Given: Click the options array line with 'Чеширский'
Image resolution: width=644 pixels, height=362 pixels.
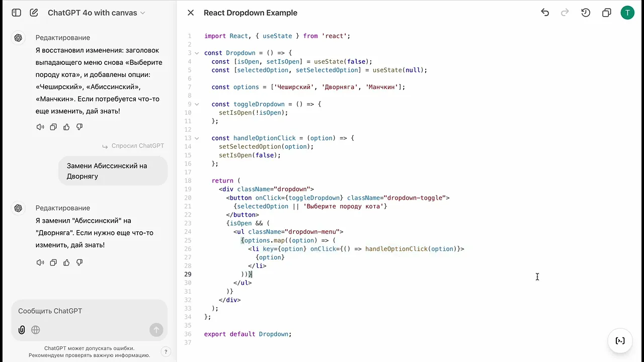Looking at the screenshot, I should (308, 87).
